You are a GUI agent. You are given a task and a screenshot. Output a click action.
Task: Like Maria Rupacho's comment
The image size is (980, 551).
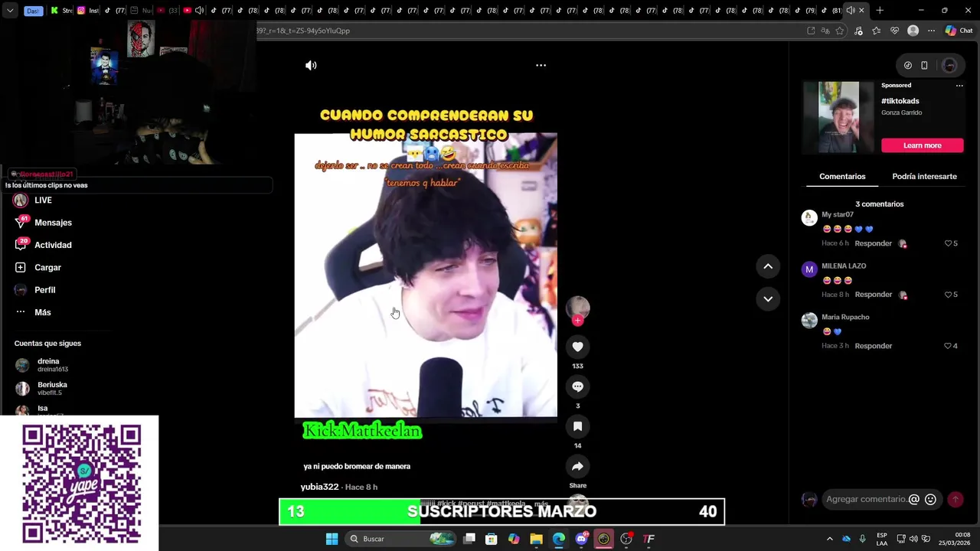click(948, 346)
